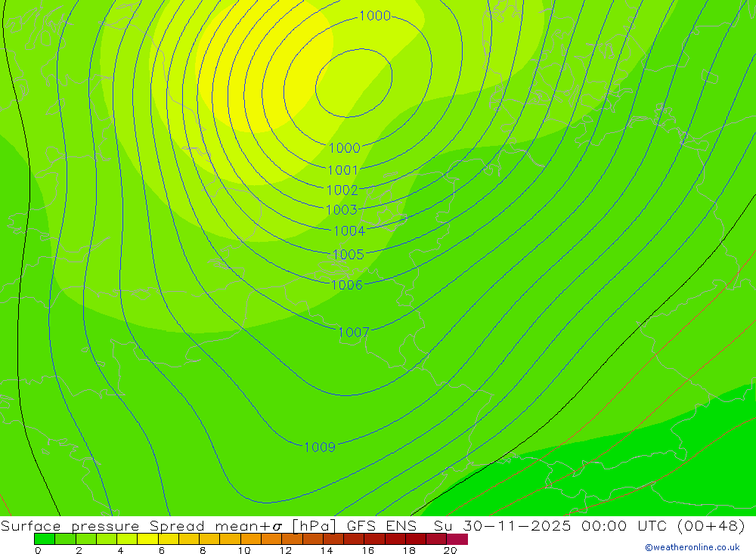
Task: Click the '(00+48)' forecast offset text
Action: tap(711, 525)
